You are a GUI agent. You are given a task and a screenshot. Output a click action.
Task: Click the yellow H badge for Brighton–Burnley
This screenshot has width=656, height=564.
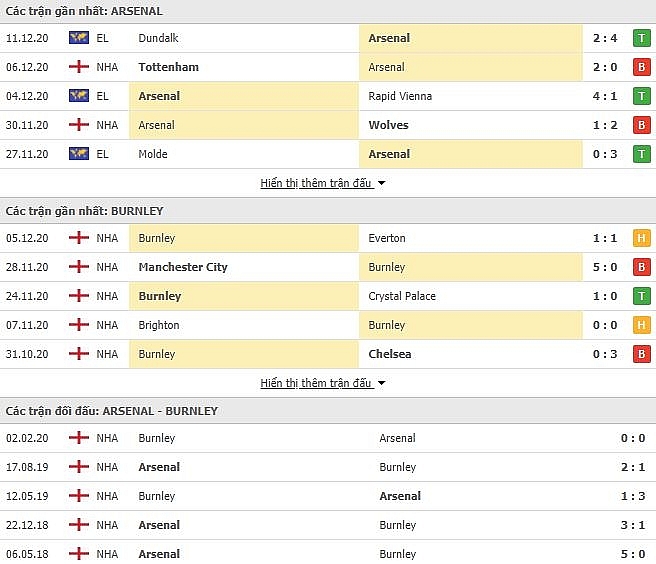[641, 325]
